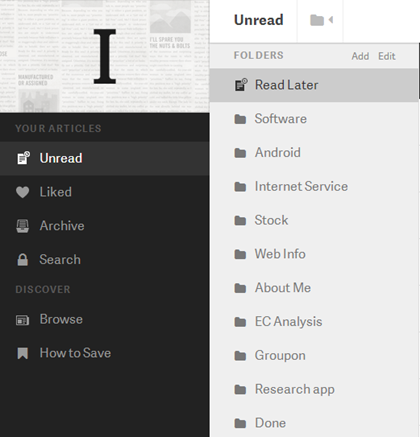Open the Web Info folder

pos(314,254)
